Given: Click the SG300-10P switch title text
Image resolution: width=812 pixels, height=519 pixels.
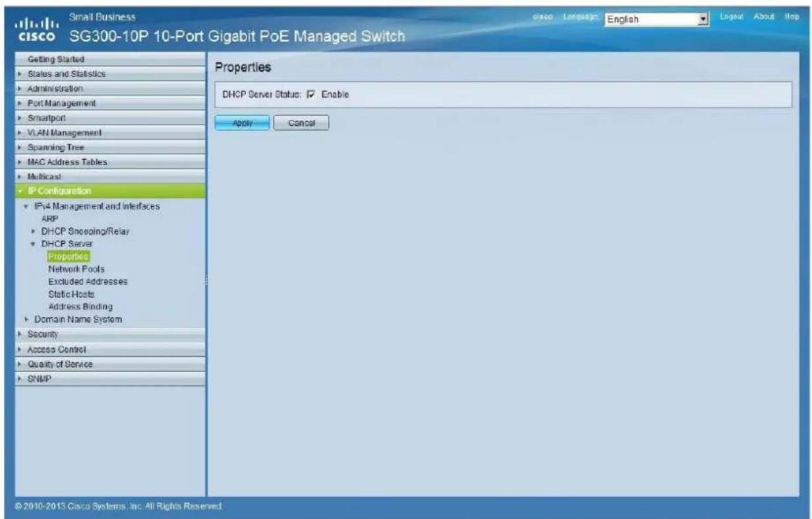Looking at the screenshot, I should click(237, 34).
